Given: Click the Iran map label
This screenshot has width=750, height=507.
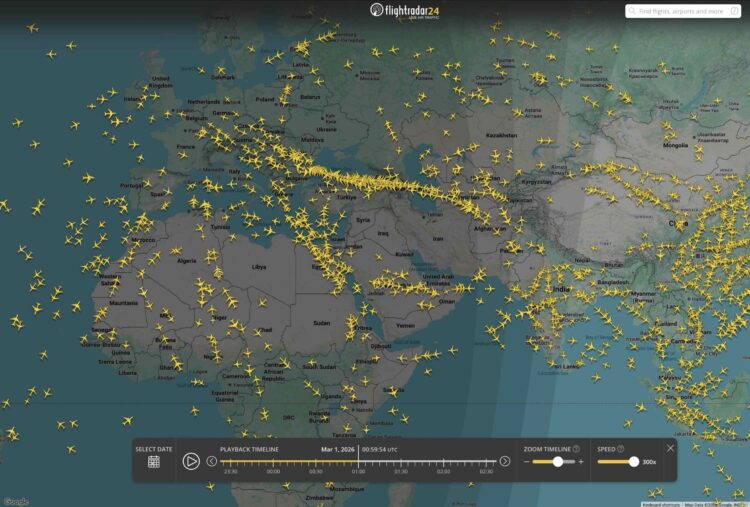Looking at the screenshot, I should click(438, 238).
